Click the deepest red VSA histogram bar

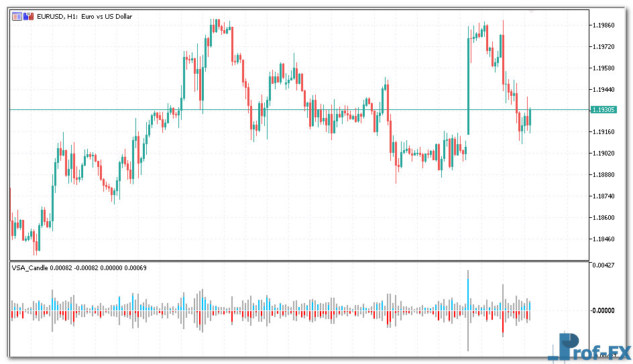pos(502,322)
